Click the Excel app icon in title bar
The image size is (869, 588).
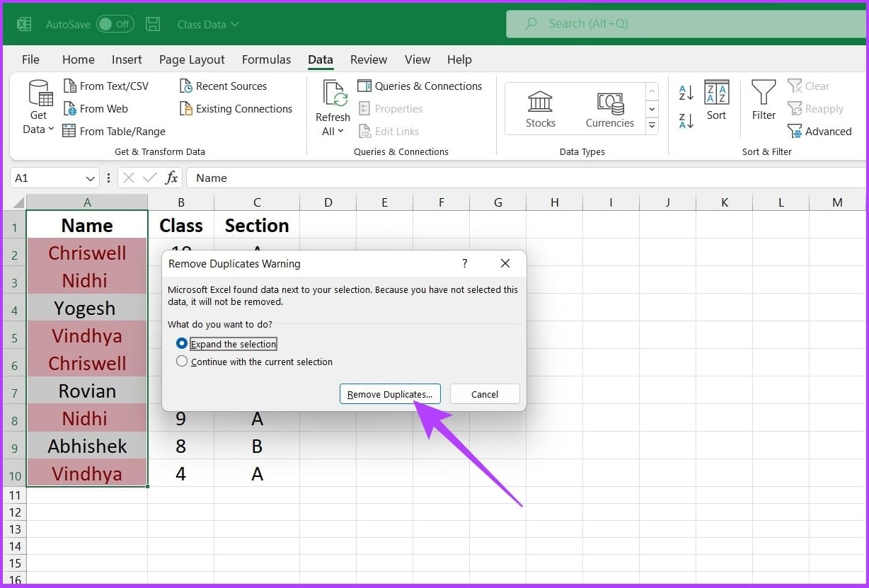24,24
